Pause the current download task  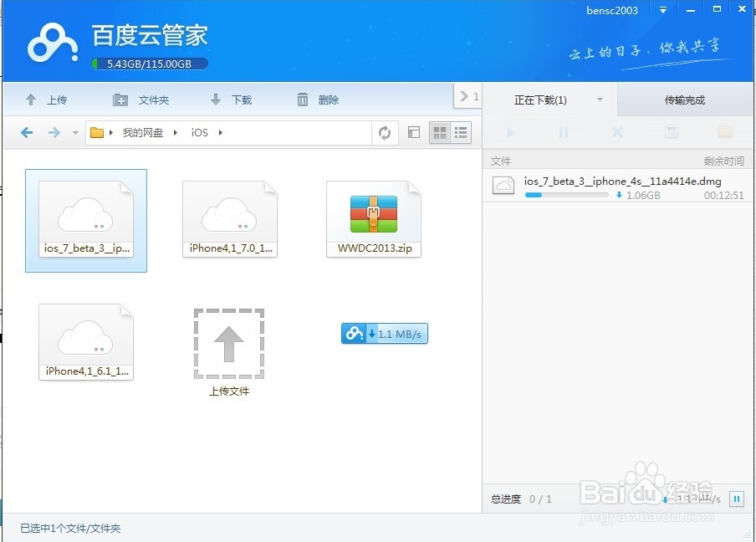pyautogui.click(x=564, y=132)
